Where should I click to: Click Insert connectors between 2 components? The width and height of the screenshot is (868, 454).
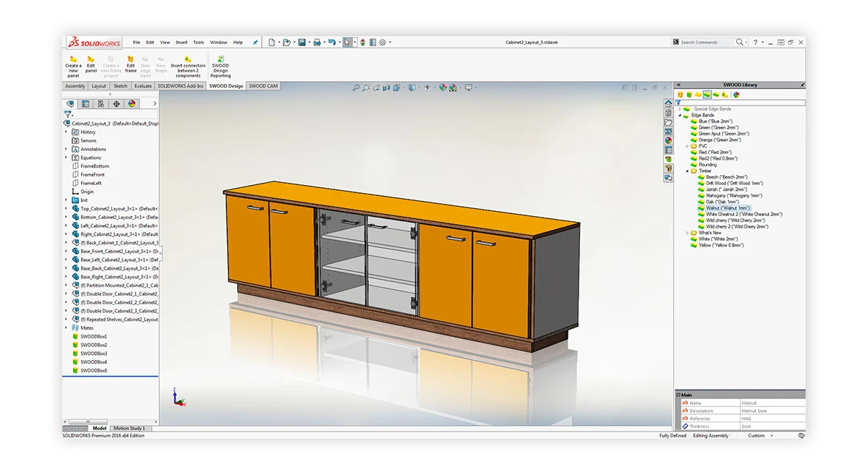click(x=188, y=66)
